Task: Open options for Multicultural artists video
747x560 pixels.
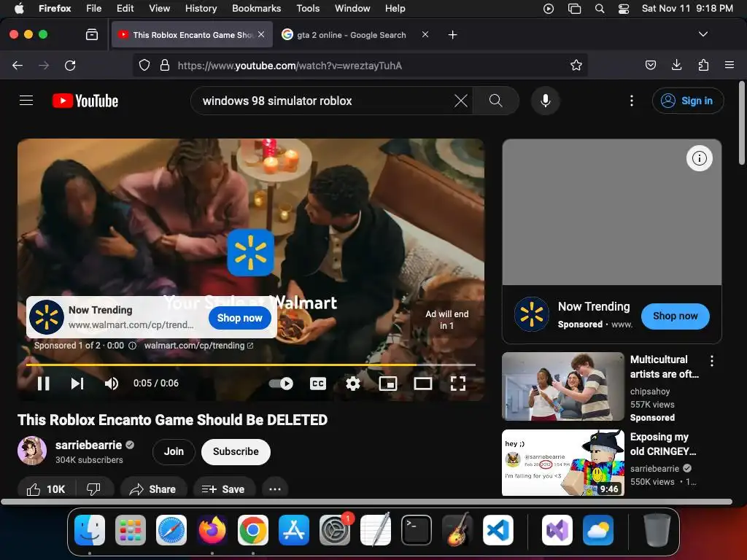Action: [x=712, y=361]
